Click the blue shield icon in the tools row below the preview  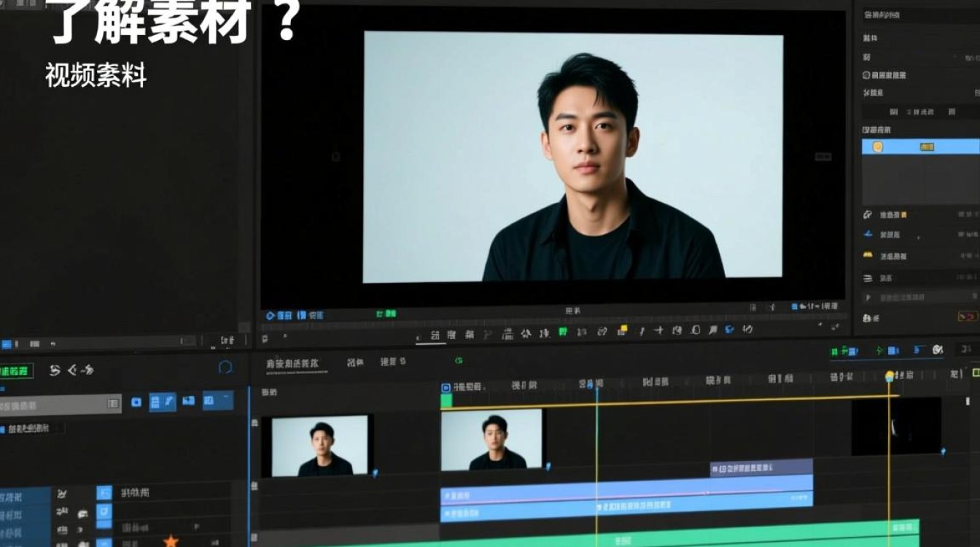(x=729, y=330)
